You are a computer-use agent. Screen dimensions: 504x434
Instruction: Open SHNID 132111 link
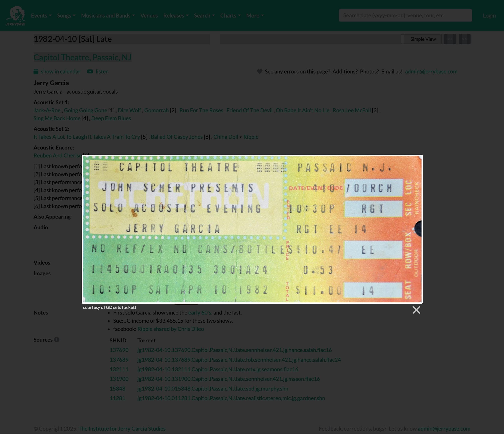click(x=119, y=369)
